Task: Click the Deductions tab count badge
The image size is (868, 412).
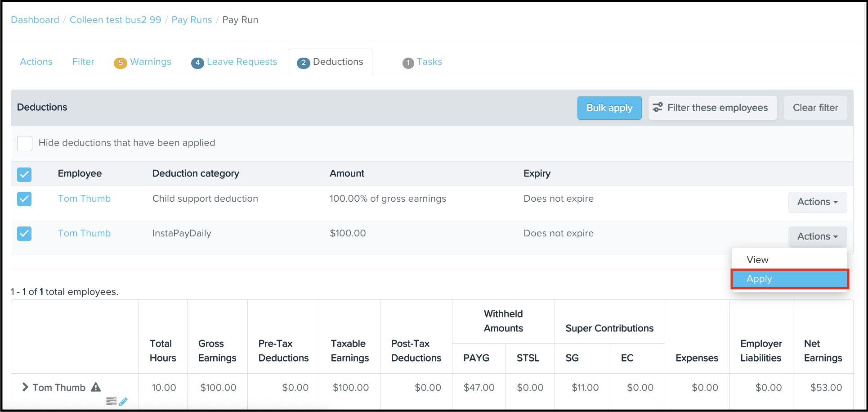Action: coord(303,63)
